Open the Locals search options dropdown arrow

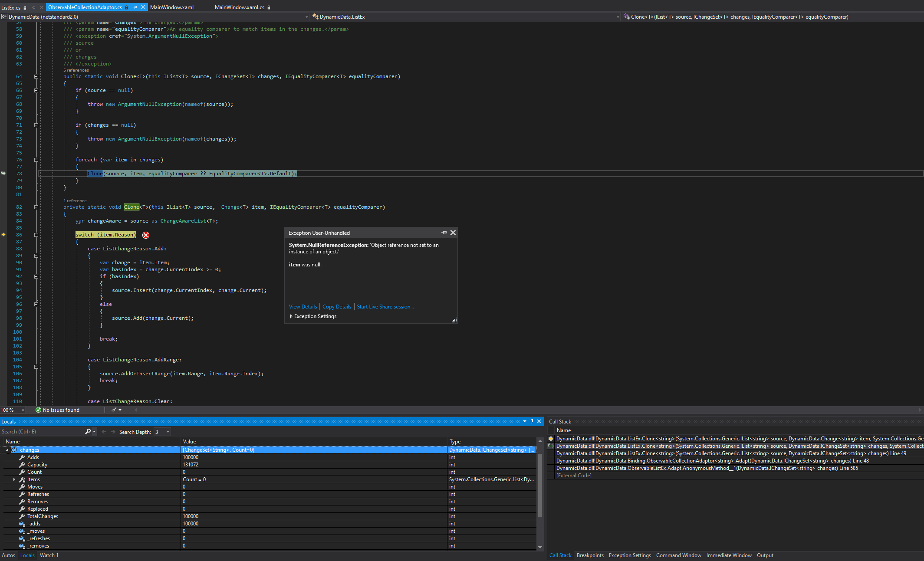94,432
